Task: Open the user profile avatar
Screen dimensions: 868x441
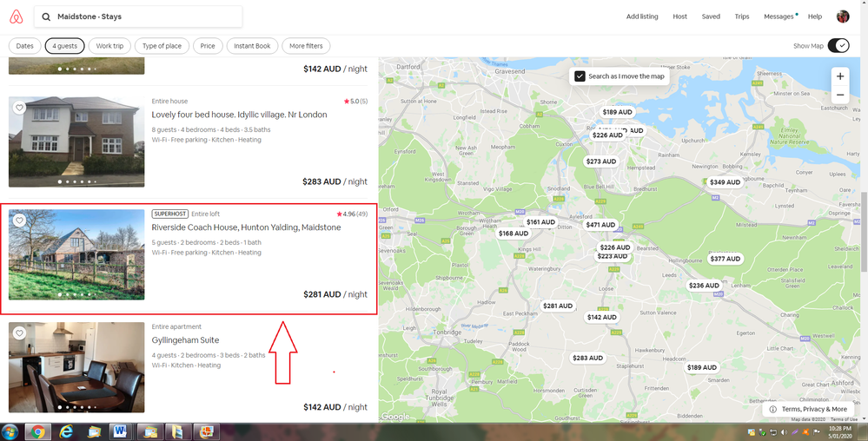Action: pyautogui.click(x=843, y=16)
